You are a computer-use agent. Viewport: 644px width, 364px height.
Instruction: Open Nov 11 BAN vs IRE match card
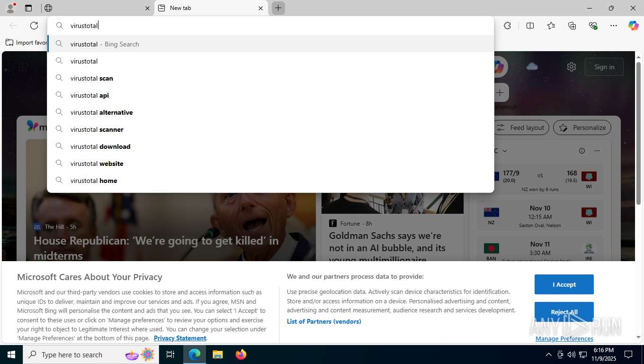click(x=540, y=249)
